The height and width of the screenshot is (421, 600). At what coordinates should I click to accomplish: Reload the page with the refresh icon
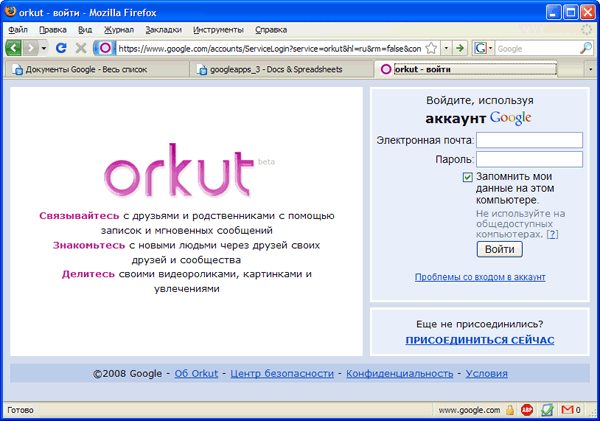click(61, 48)
